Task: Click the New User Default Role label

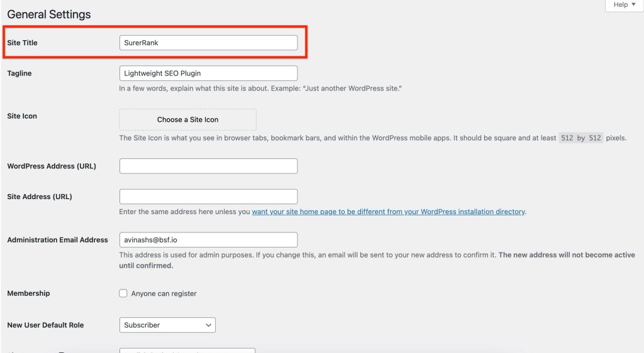Action: pos(45,325)
